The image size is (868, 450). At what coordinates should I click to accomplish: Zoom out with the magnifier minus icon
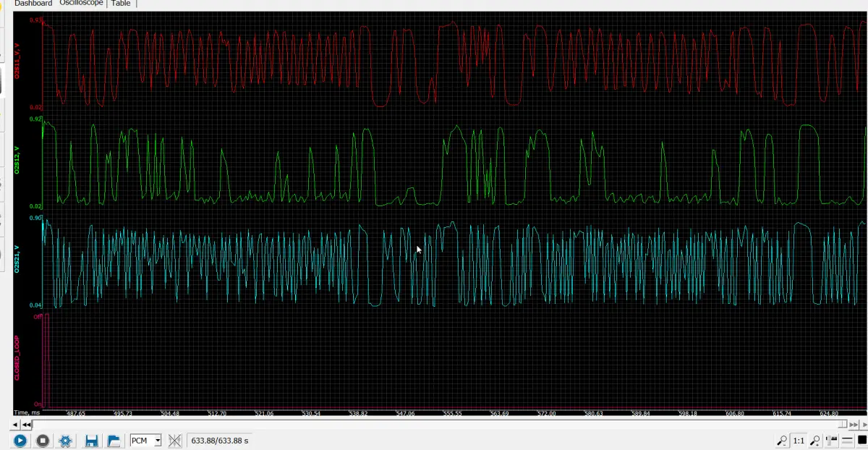coord(782,441)
